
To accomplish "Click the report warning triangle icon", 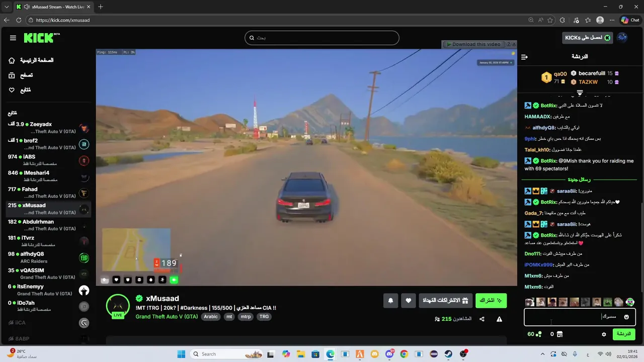I will [499, 319].
